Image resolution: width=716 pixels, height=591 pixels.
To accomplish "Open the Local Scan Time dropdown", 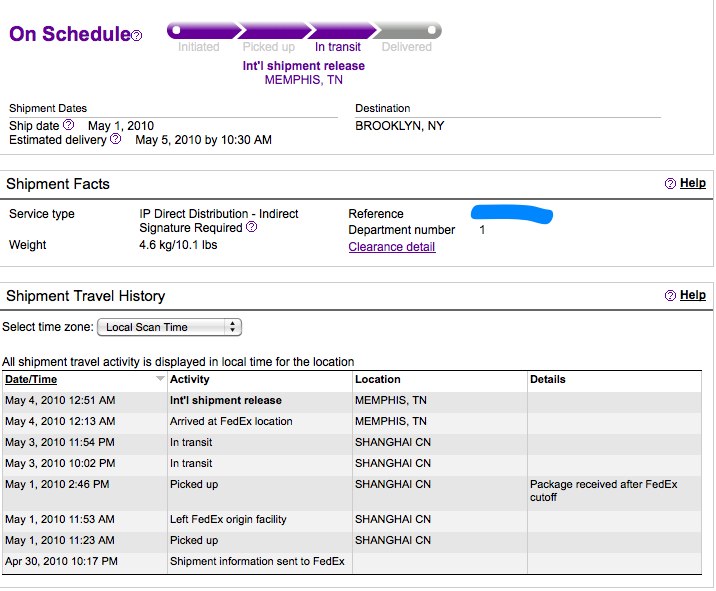I will tap(169, 327).
